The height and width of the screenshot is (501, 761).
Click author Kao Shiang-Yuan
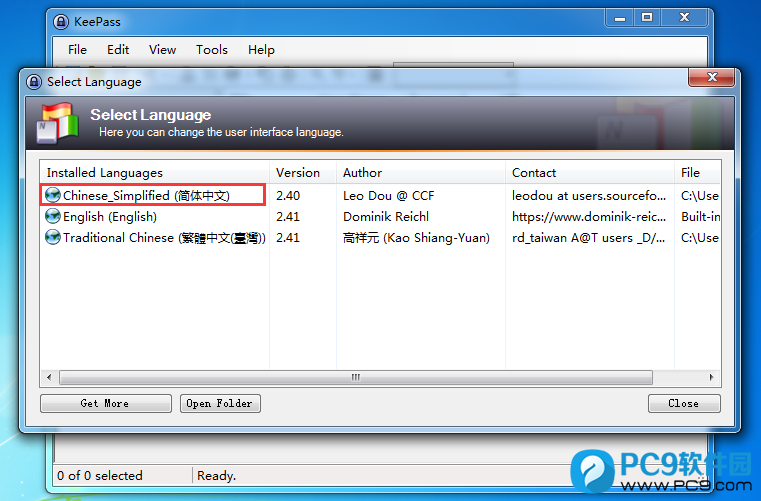click(416, 238)
